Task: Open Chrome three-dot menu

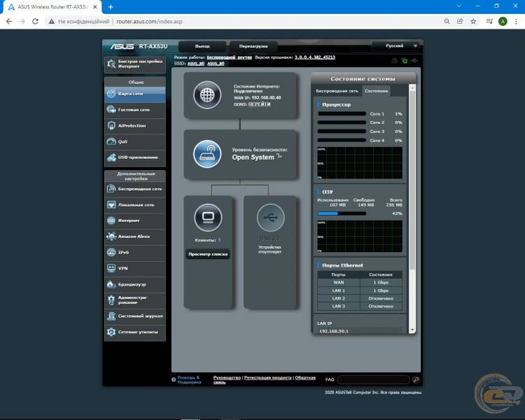Action: (516, 22)
